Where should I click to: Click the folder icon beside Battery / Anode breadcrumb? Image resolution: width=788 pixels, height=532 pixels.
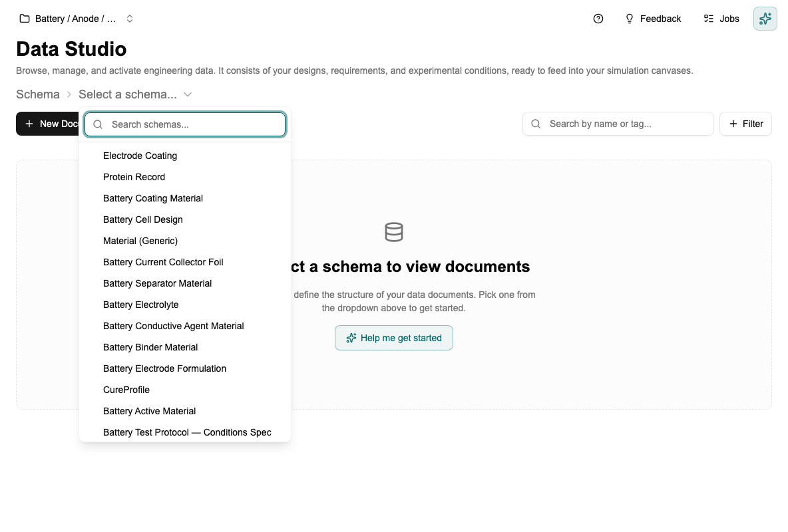(24, 19)
